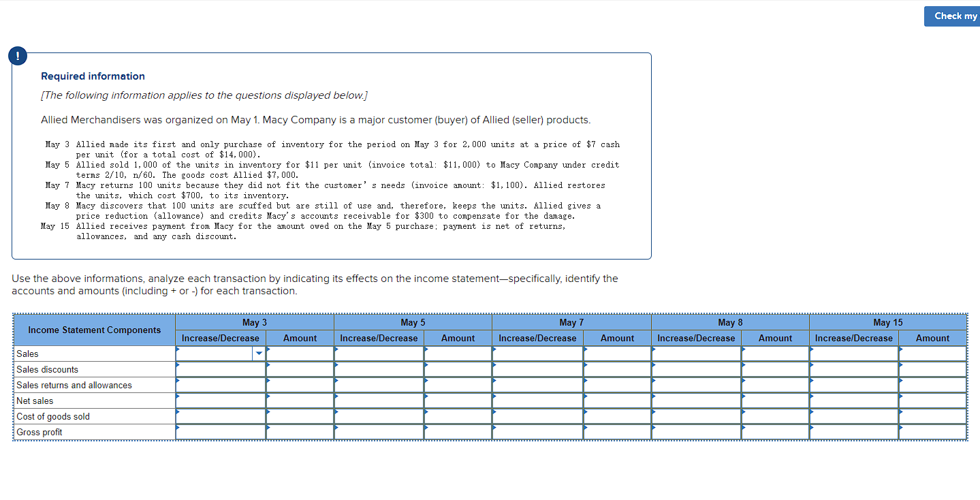980x500 pixels.
Task: Open the Cost of goods sold dropdown under May 8
Action: pos(695,416)
